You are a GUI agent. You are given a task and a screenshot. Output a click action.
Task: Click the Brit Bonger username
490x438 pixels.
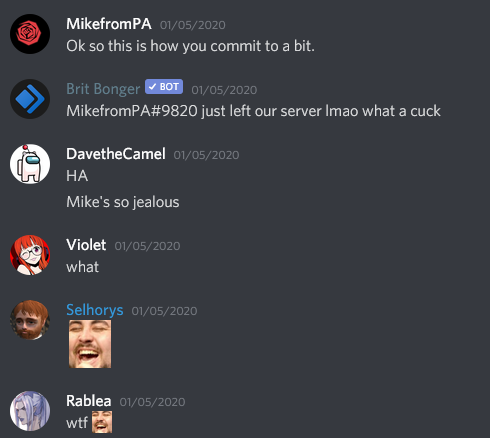pos(103,89)
